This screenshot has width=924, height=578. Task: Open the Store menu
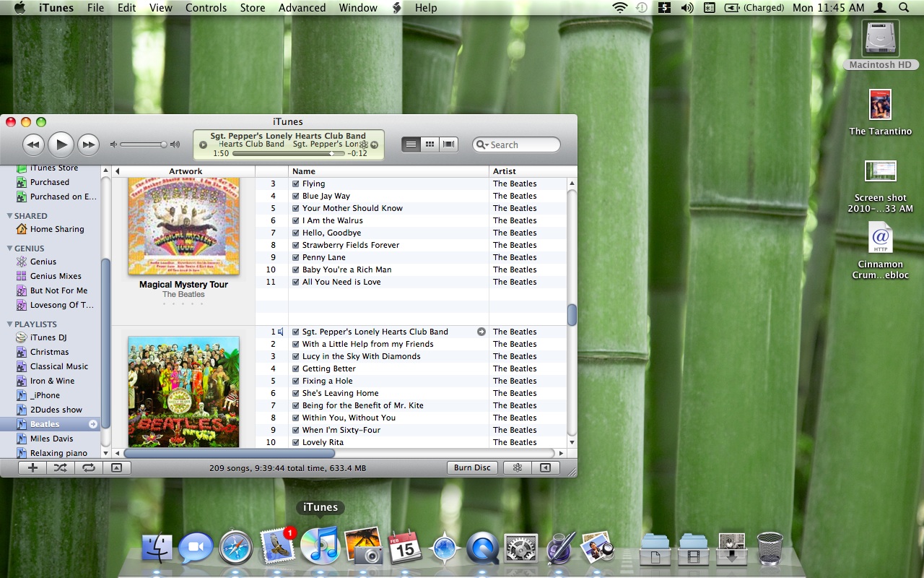pyautogui.click(x=252, y=8)
